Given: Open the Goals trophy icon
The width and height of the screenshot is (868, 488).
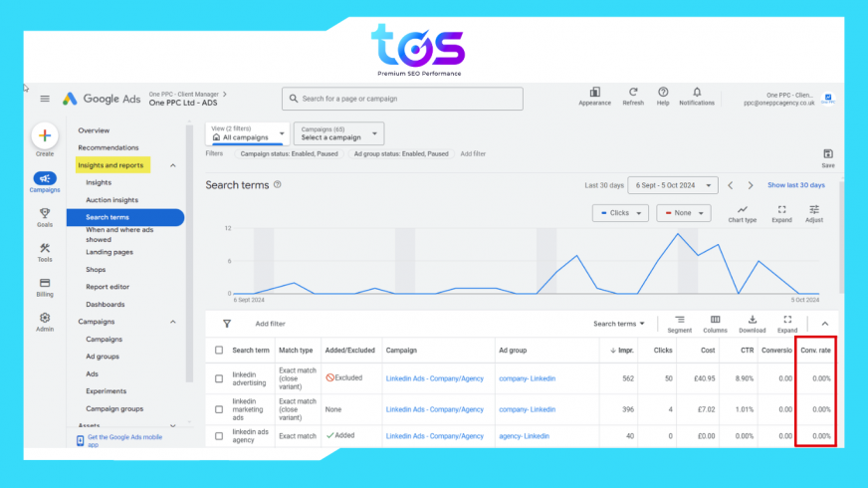Looking at the screenshot, I should (45, 213).
